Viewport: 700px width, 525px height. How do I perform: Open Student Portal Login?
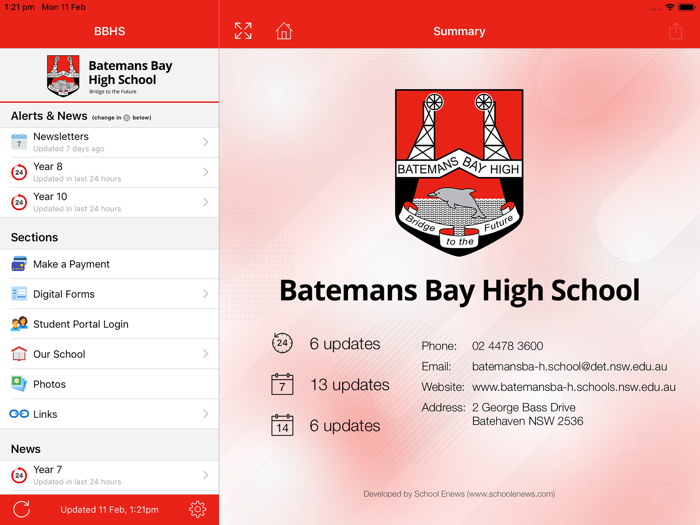[x=109, y=324]
